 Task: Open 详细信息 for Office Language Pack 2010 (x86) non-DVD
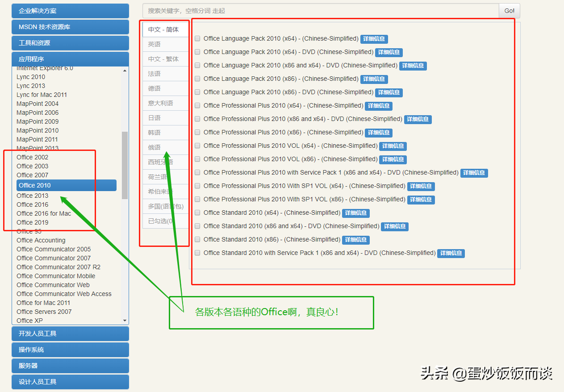[x=374, y=79]
